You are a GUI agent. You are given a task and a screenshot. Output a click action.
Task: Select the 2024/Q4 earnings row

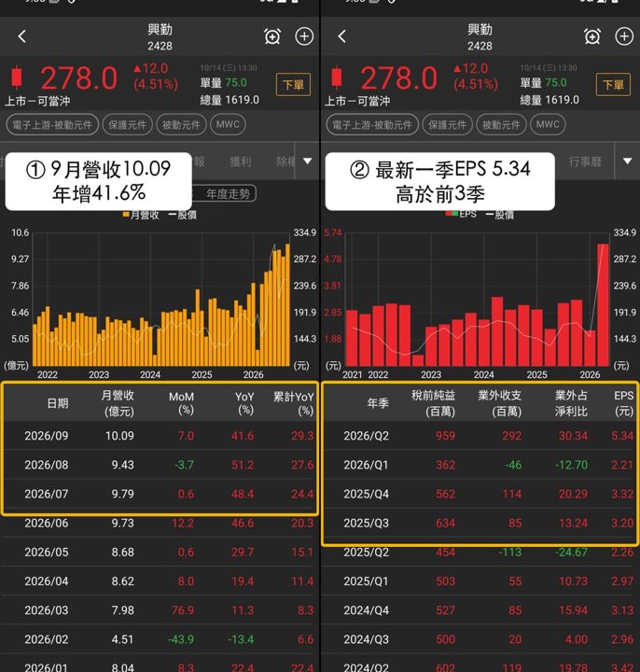coord(480,610)
